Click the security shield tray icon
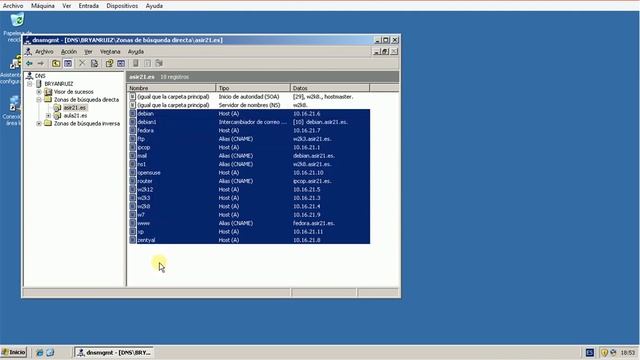640x360 pixels. click(604, 353)
